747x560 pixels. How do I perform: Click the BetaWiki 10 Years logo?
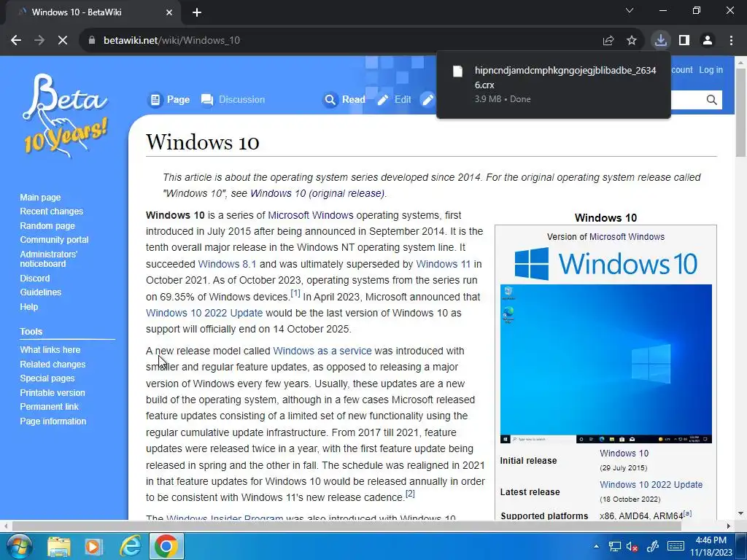coord(65,115)
